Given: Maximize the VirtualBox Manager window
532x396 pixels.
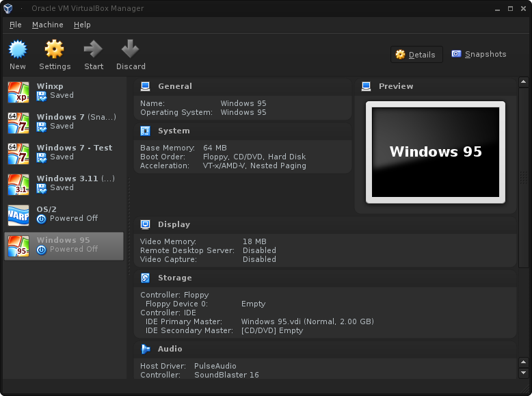Looking at the screenshot, I should click(x=510, y=9).
